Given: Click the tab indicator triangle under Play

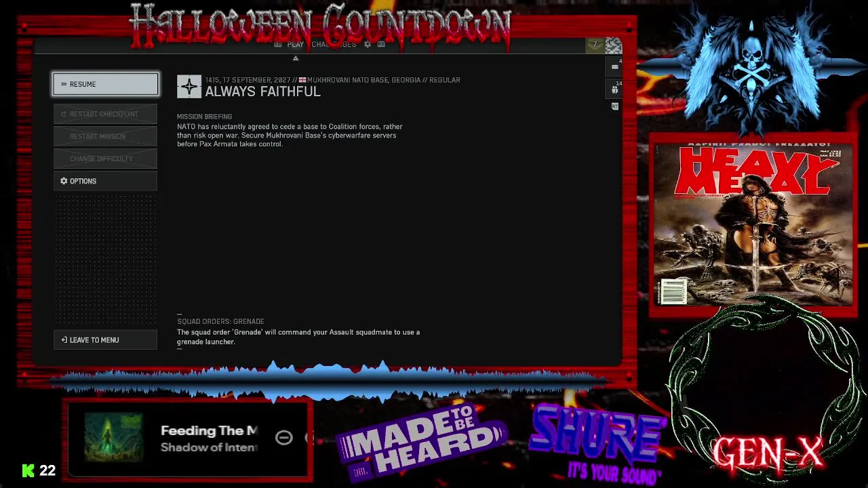Looking at the screenshot, I should [x=295, y=58].
